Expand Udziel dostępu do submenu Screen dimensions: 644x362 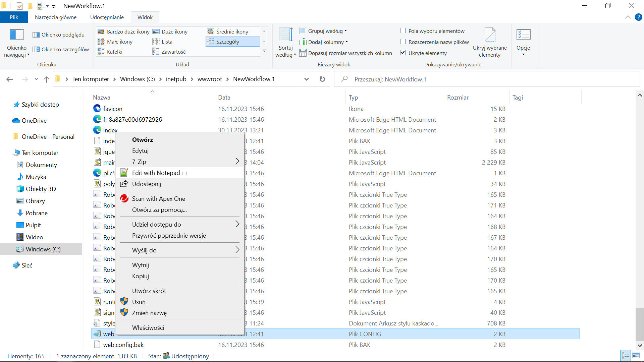tap(180, 225)
